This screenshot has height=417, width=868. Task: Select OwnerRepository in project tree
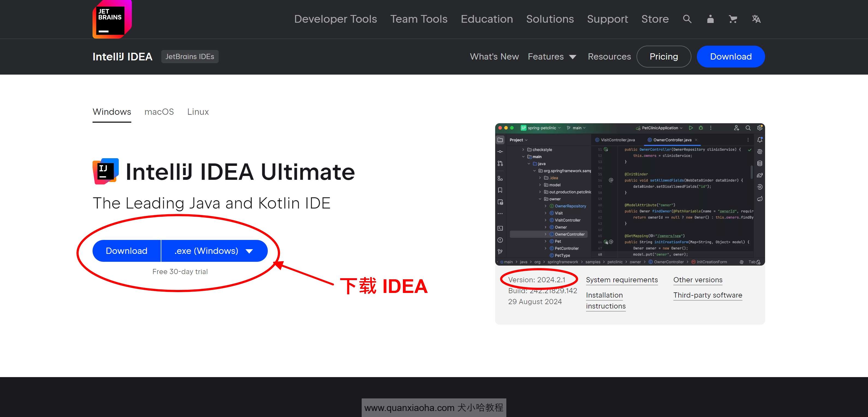pyautogui.click(x=570, y=206)
